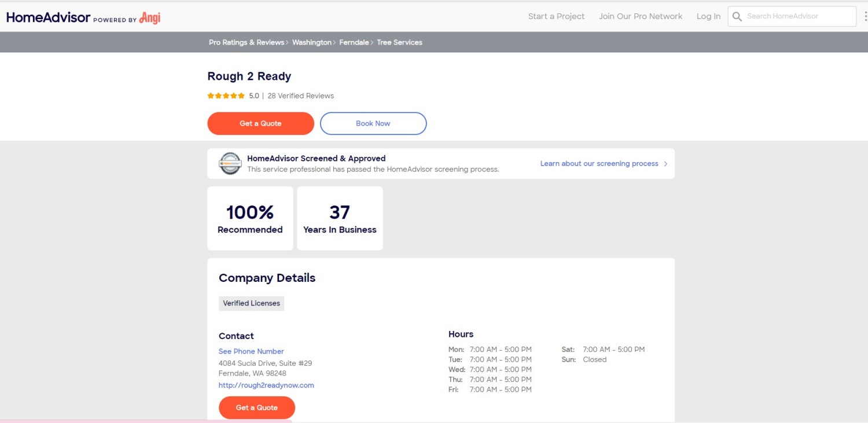Open 28 Verified Reviews
The width and height of the screenshot is (868, 423).
coord(300,96)
